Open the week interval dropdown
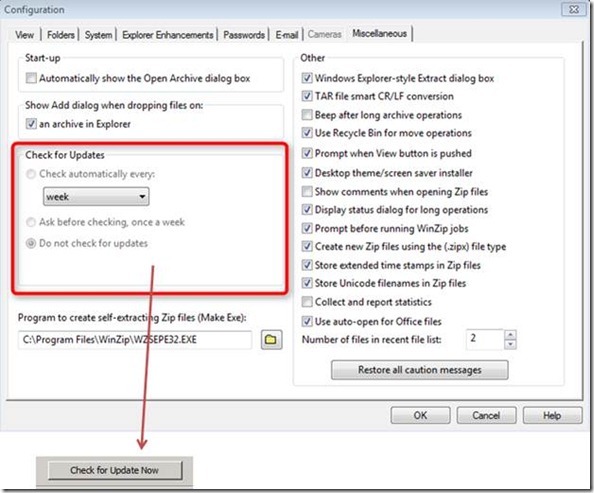Image resolution: width=594 pixels, height=493 pixels. tap(96, 196)
